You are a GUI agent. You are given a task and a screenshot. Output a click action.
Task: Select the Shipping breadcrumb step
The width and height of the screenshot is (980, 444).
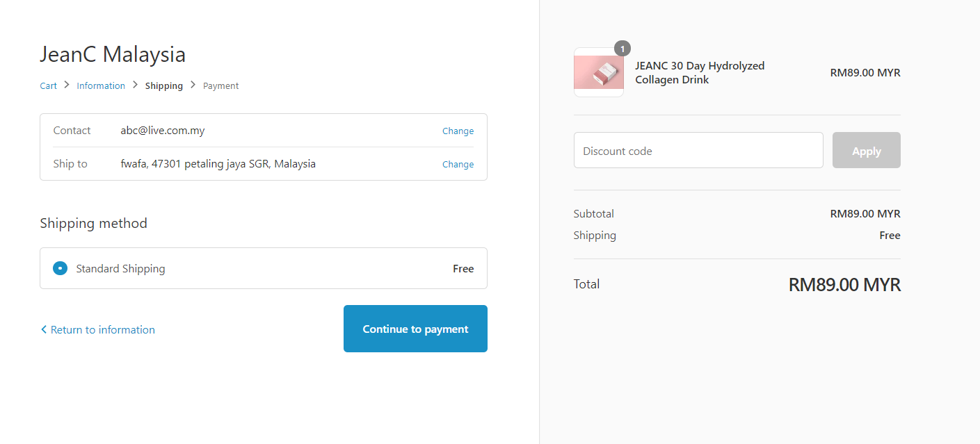tap(164, 86)
